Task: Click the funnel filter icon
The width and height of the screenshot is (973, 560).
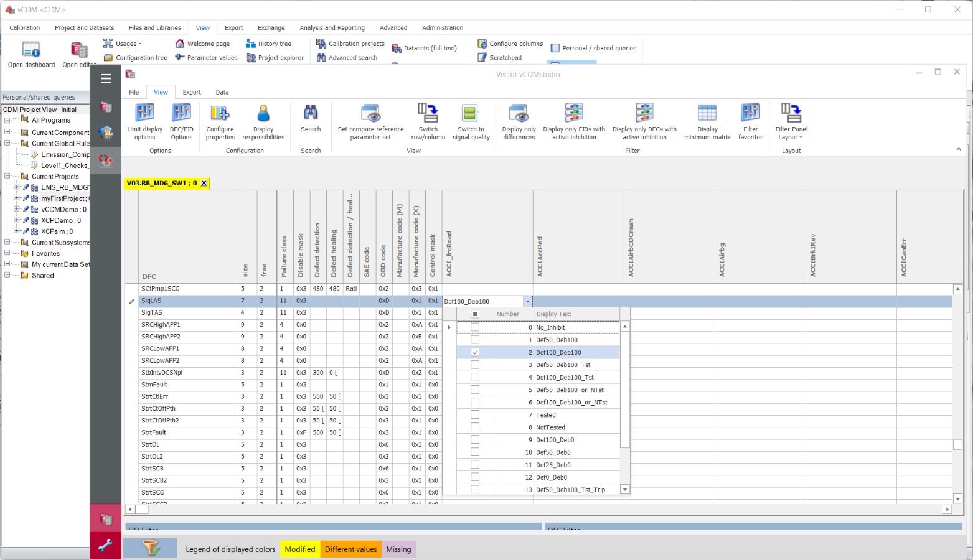Action: point(151,548)
